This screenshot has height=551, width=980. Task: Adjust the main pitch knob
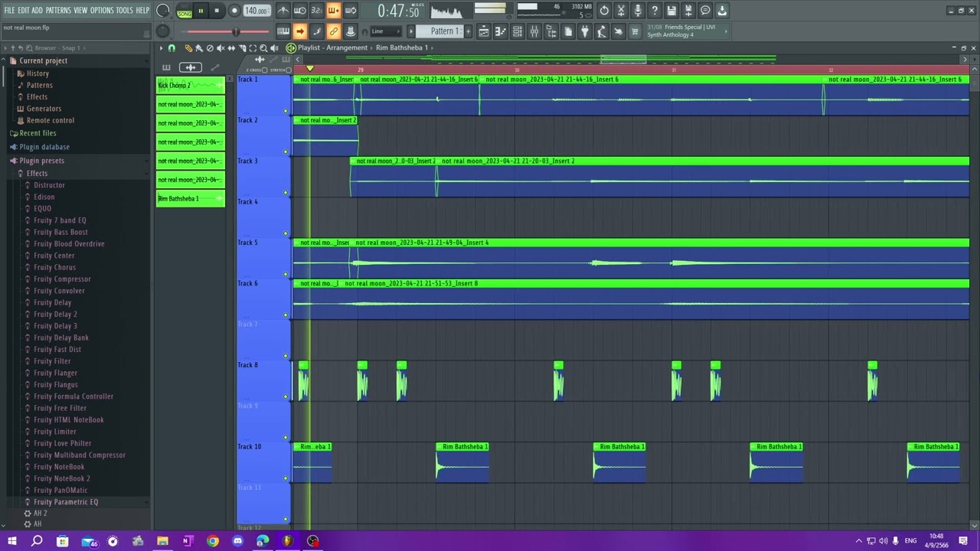coord(162,31)
